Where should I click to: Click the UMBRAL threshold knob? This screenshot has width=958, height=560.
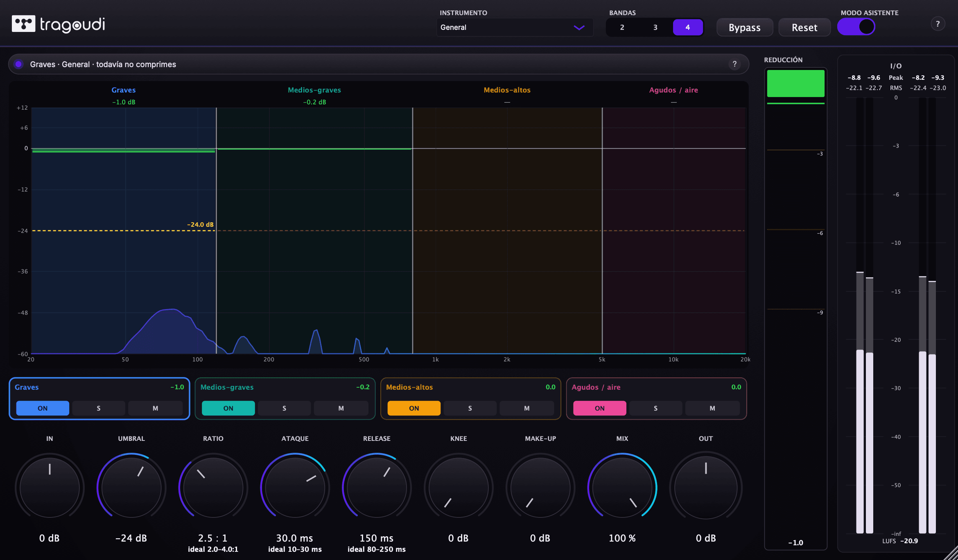(x=131, y=487)
